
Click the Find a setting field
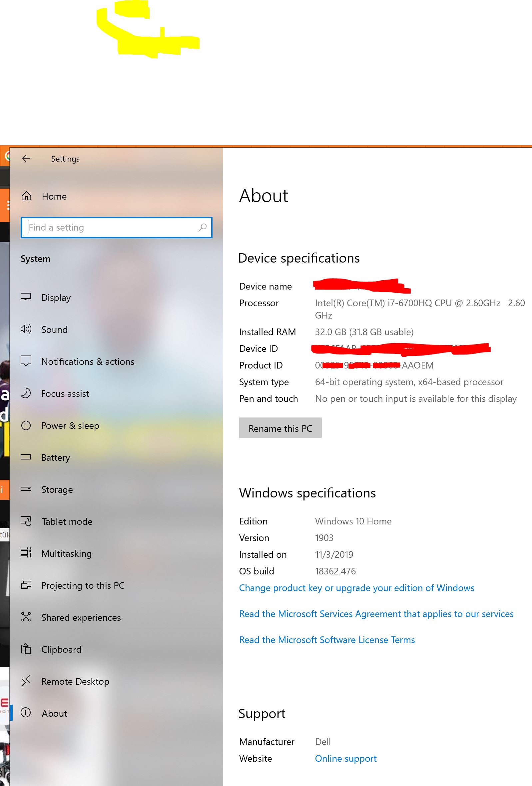pos(116,227)
